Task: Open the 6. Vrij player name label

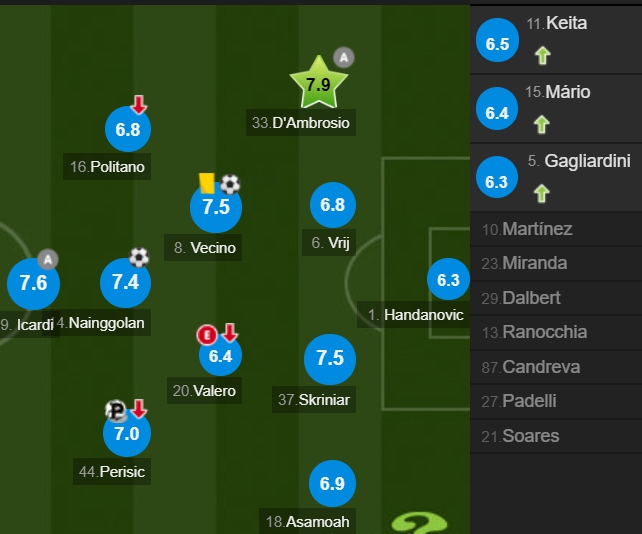Action: [330, 242]
